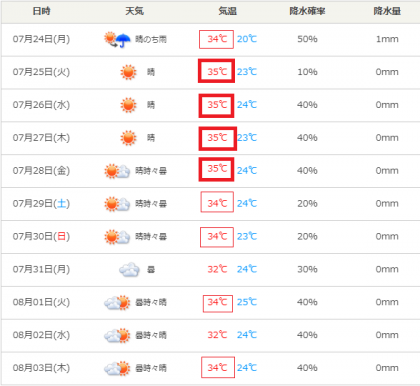This screenshot has height=386, width=420.
Task: Click the 降水量 column header
Action: pyautogui.click(x=387, y=11)
